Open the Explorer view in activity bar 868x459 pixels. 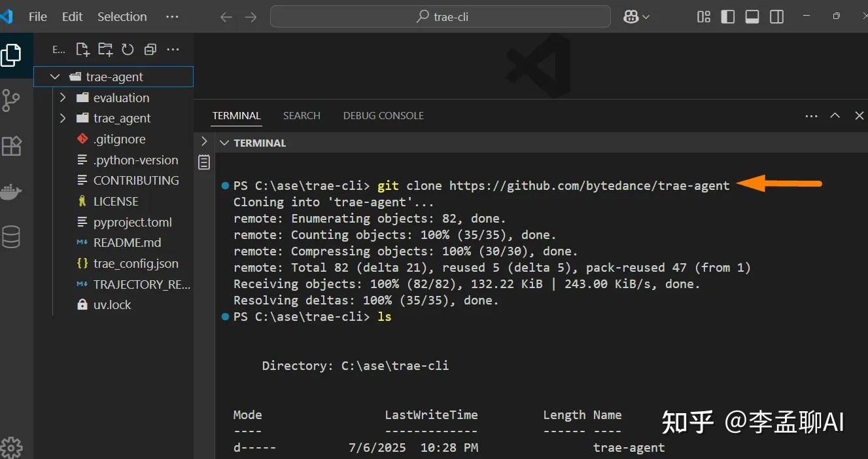coord(11,55)
